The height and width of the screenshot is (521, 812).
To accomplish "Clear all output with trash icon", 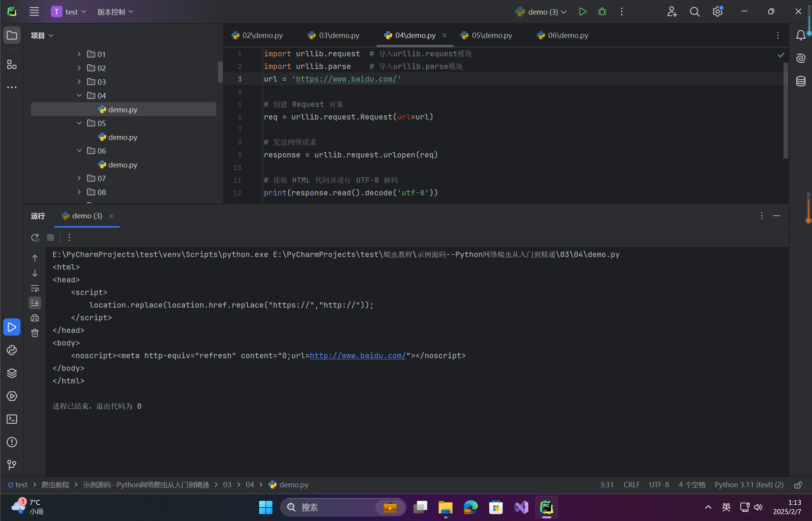I will (x=35, y=333).
